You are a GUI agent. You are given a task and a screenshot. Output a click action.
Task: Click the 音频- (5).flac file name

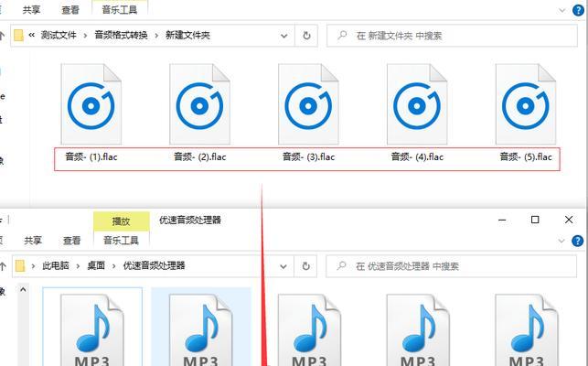[526, 156]
